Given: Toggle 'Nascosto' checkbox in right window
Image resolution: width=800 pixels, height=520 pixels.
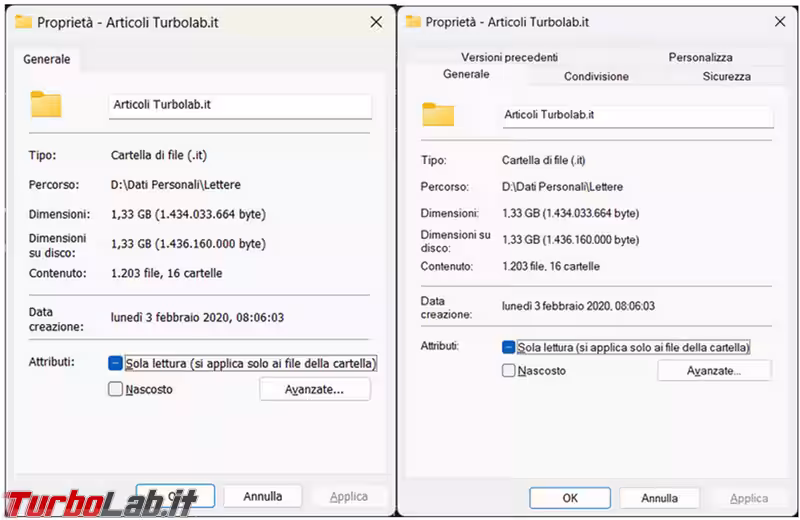Looking at the screenshot, I should pyautogui.click(x=508, y=370).
